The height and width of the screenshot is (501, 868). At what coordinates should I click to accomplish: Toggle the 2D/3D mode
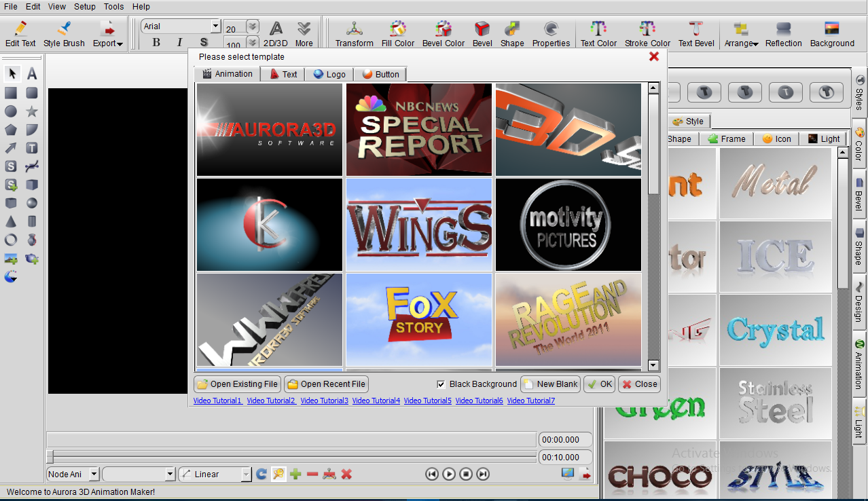point(276,34)
